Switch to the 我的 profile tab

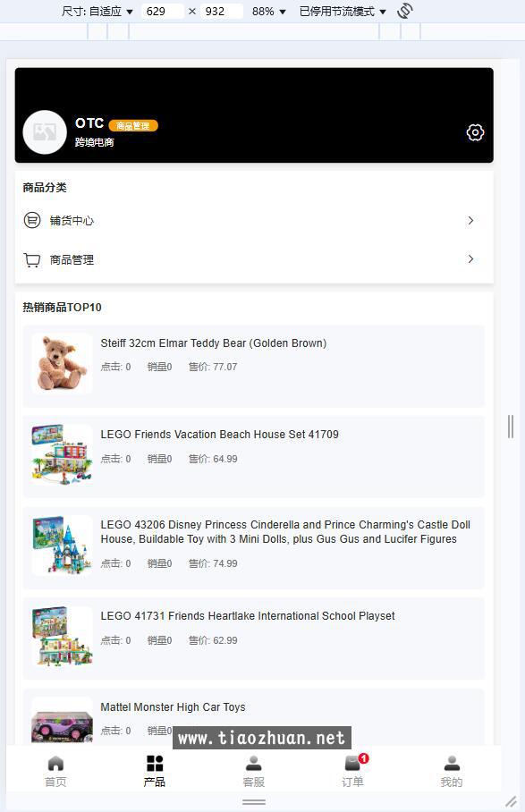point(452,772)
